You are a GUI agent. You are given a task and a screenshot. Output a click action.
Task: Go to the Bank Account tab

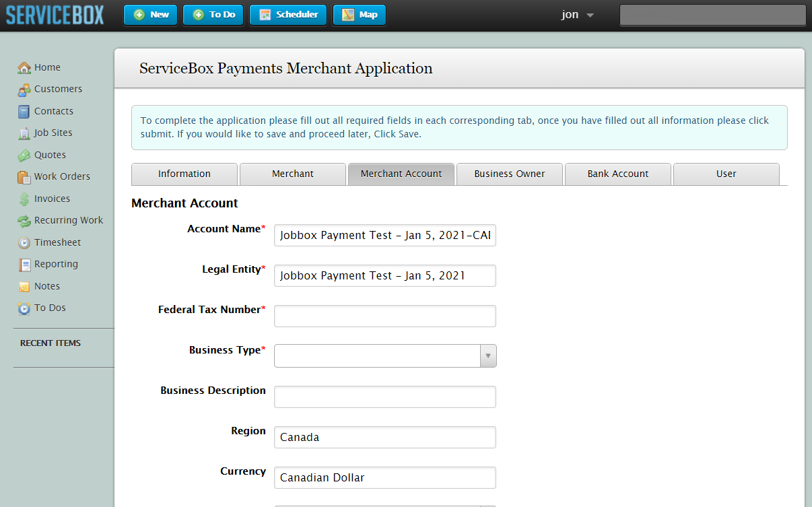click(618, 174)
